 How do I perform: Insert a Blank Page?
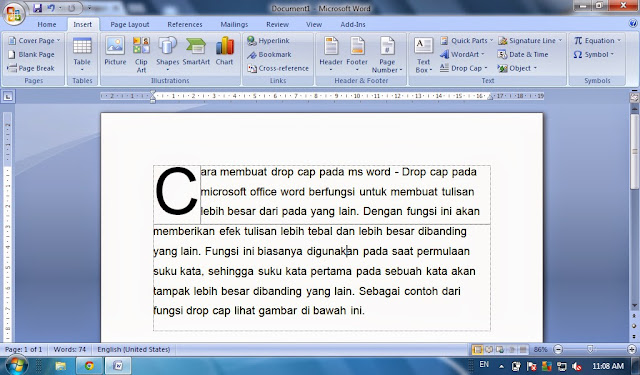pyautogui.click(x=31, y=54)
